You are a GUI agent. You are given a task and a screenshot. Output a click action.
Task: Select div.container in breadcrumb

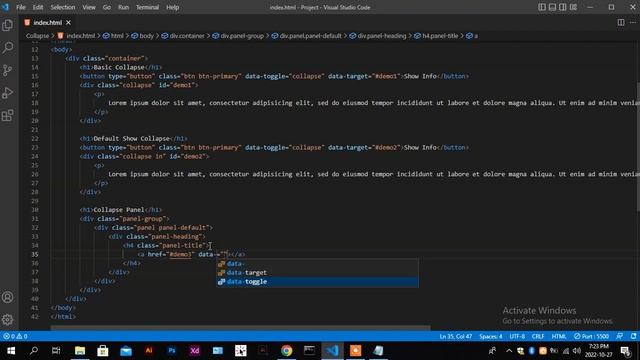pos(183,36)
